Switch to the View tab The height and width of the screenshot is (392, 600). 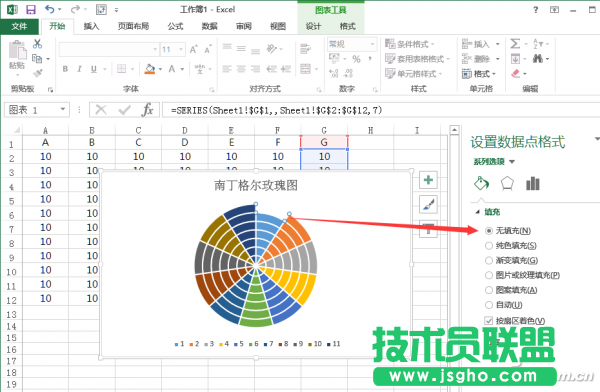click(x=278, y=26)
